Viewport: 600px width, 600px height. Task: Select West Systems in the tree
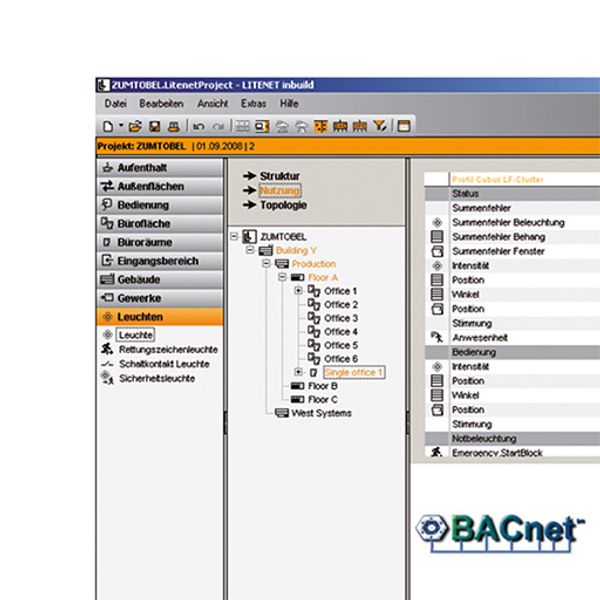click(x=321, y=413)
